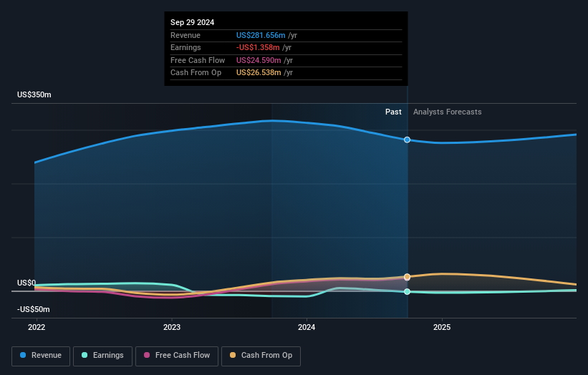Click the pink Free Cash Flow legend dot
Screen dimensions: 588x375
[x=147, y=355]
